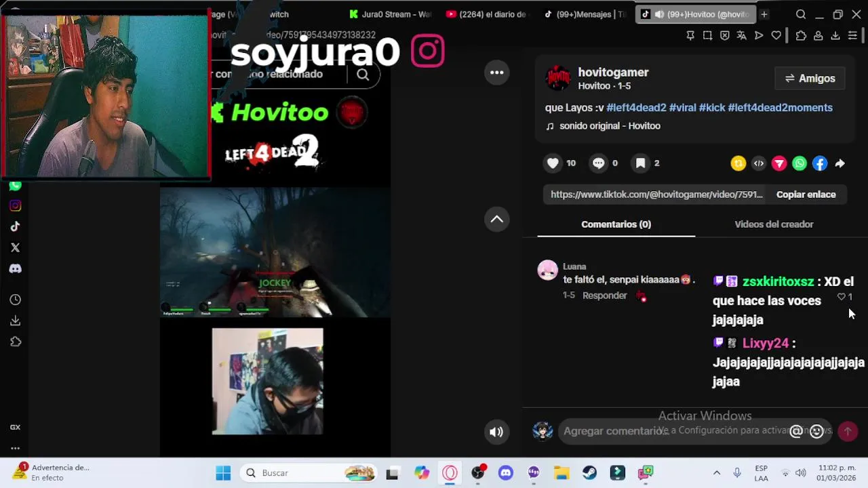Screen dimensions: 868x488
Task: Go to previous video chevron up
Action: click(x=497, y=219)
